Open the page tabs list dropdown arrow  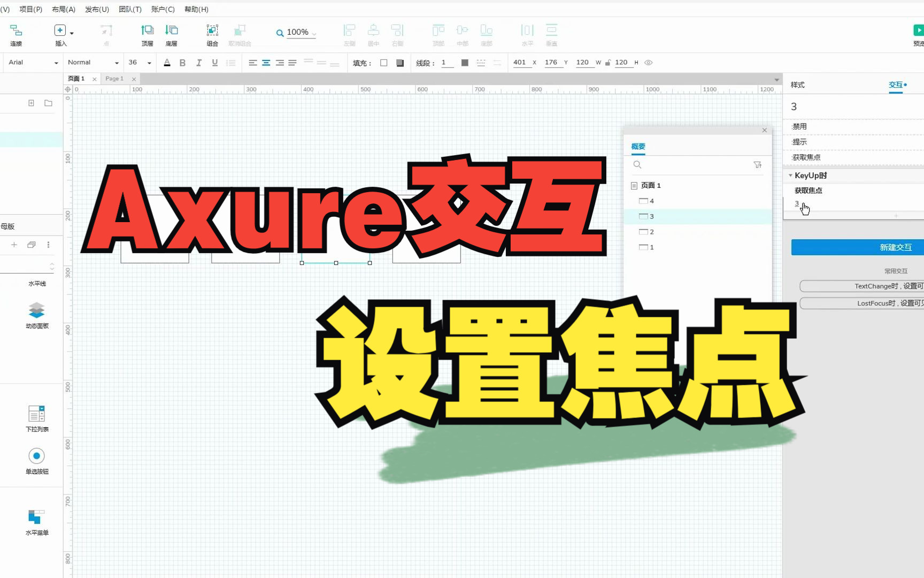pos(776,80)
